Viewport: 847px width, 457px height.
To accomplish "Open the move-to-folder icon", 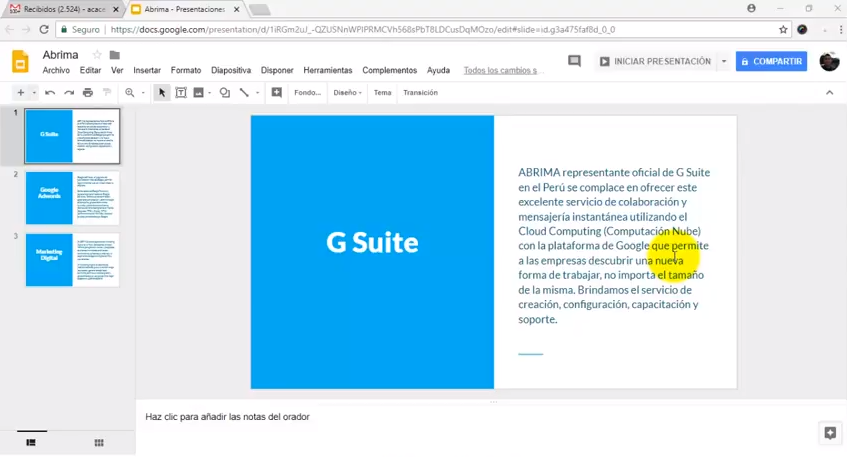I will [115, 55].
